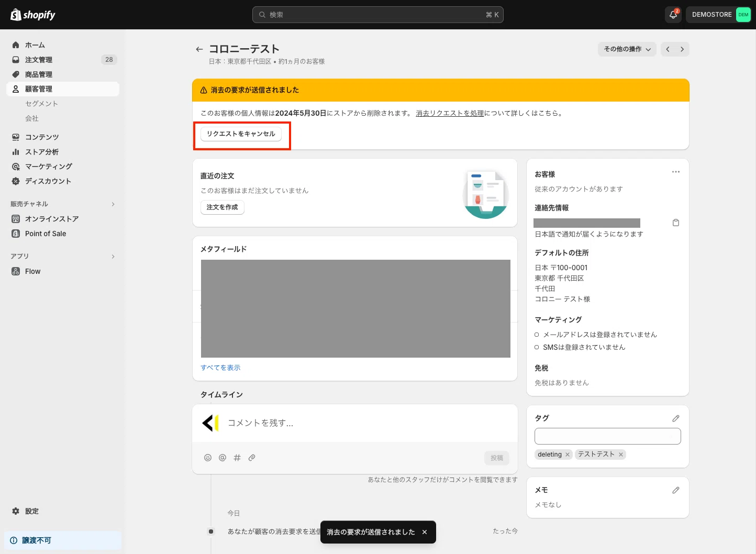Copy contact info clipboard icon
Image resolution: width=756 pixels, height=554 pixels.
pos(676,223)
